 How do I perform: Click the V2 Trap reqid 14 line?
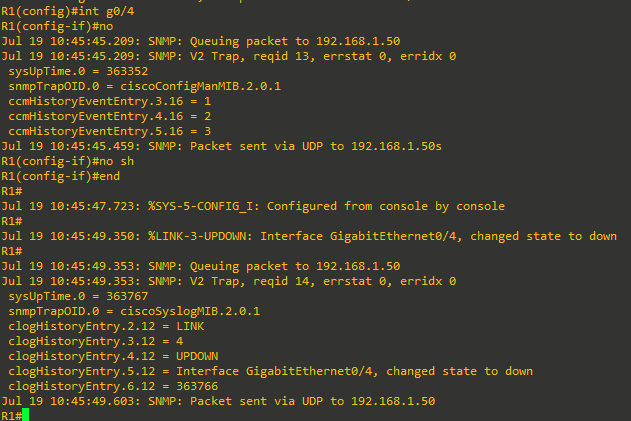tap(229, 281)
